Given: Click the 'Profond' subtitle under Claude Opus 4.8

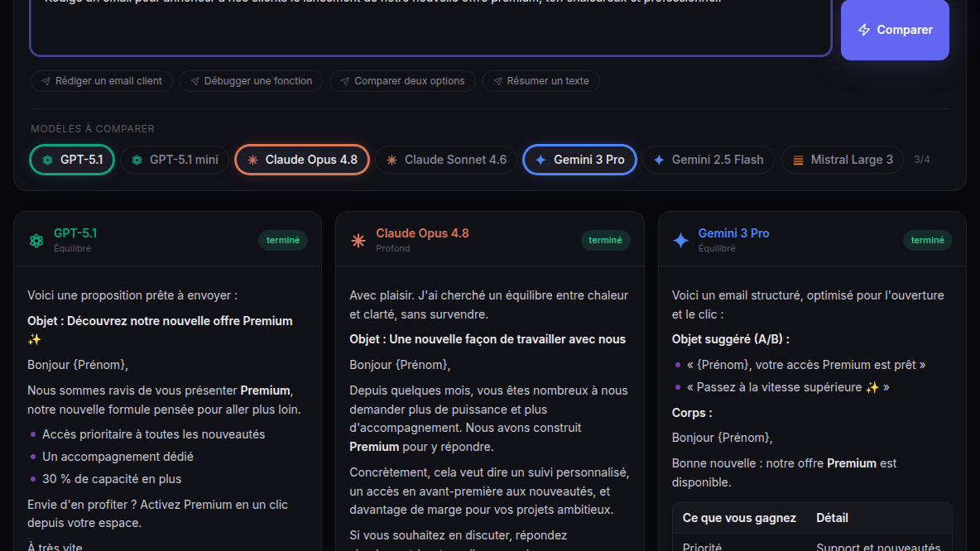Looking at the screenshot, I should pyautogui.click(x=393, y=249).
